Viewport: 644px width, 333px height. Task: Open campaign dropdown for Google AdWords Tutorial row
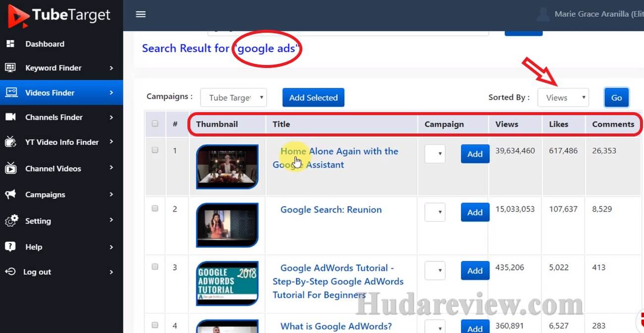click(x=435, y=271)
